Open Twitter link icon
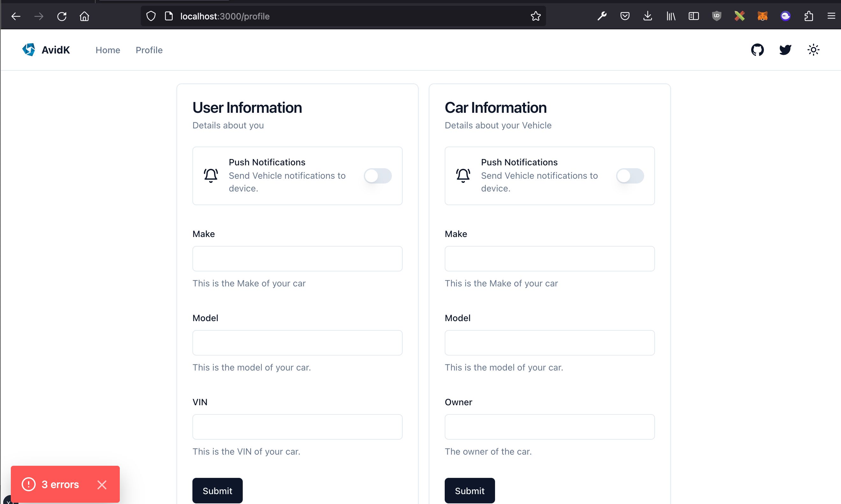This screenshot has width=841, height=504. [x=785, y=50]
